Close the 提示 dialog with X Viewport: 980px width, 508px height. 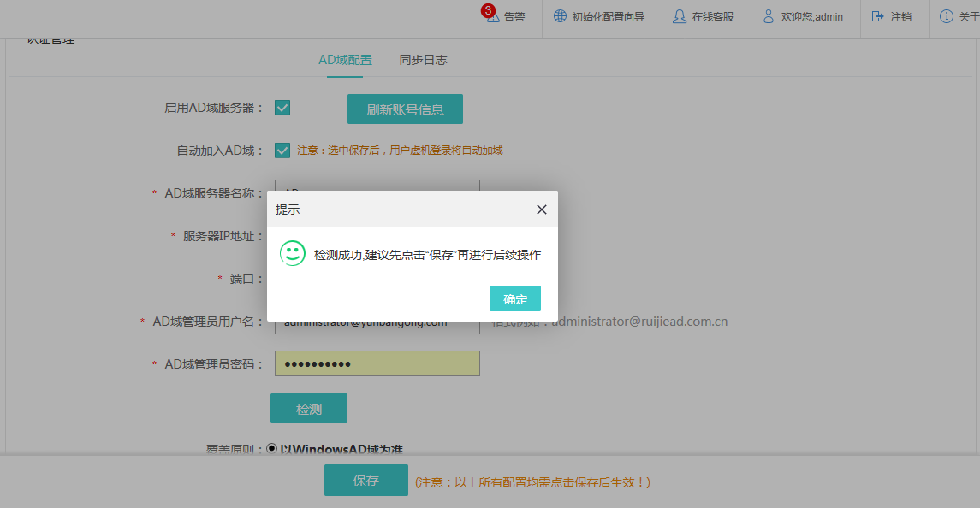(541, 210)
